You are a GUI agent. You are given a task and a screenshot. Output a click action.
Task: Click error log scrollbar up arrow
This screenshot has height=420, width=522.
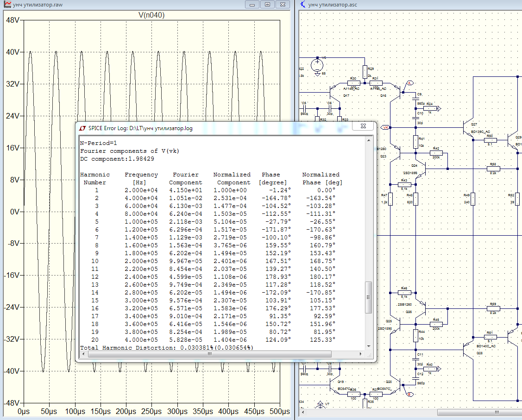point(369,139)
